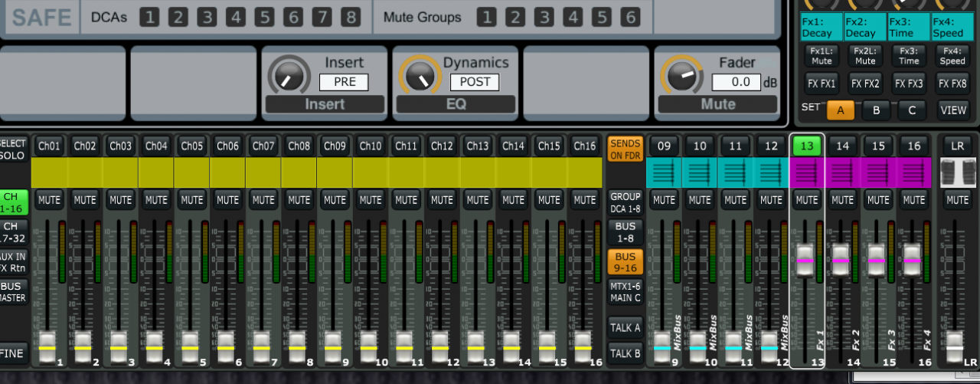Enable SENDS ON FDR mode

[626, 149]
